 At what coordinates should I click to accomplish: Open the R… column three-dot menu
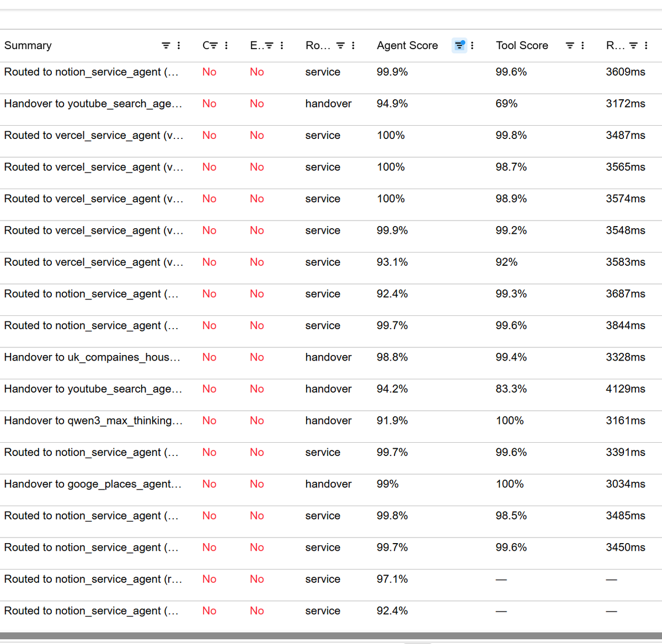point(646,46)
